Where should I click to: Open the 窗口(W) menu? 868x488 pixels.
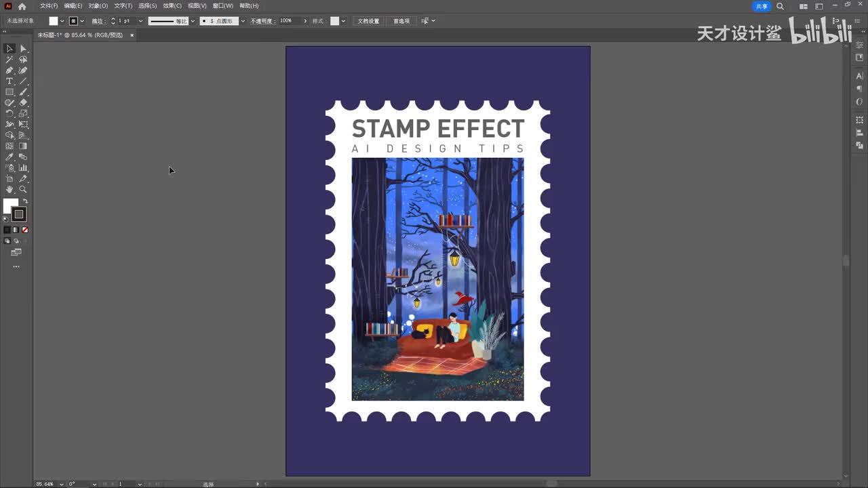point(222,6)
